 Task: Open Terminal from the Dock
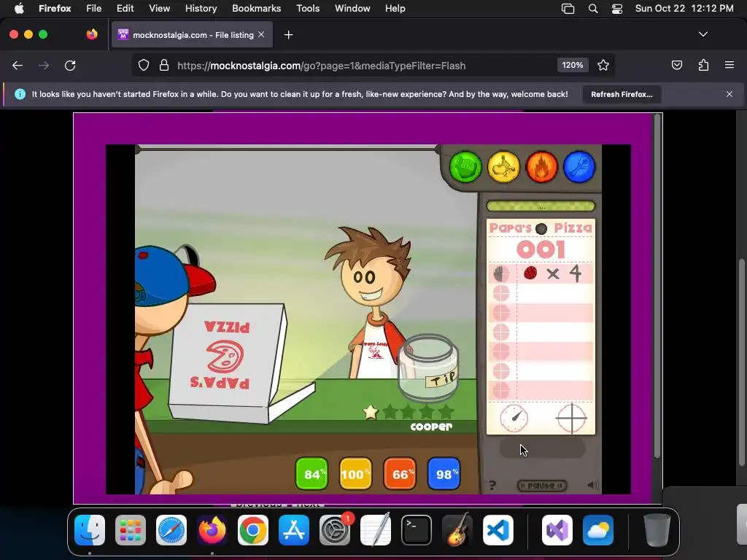[x=417, y=530]
